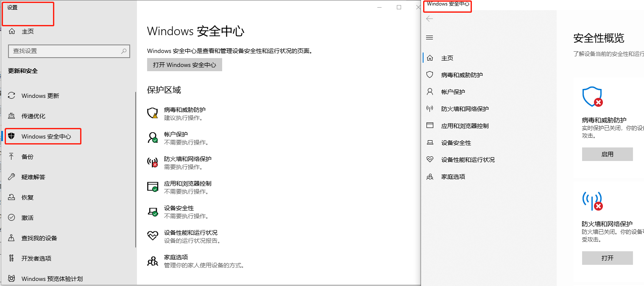The height and width of the screenshot is (286, 644).
Task: Open 设备安全性 link in Settings protection areas
Action: 179,208
